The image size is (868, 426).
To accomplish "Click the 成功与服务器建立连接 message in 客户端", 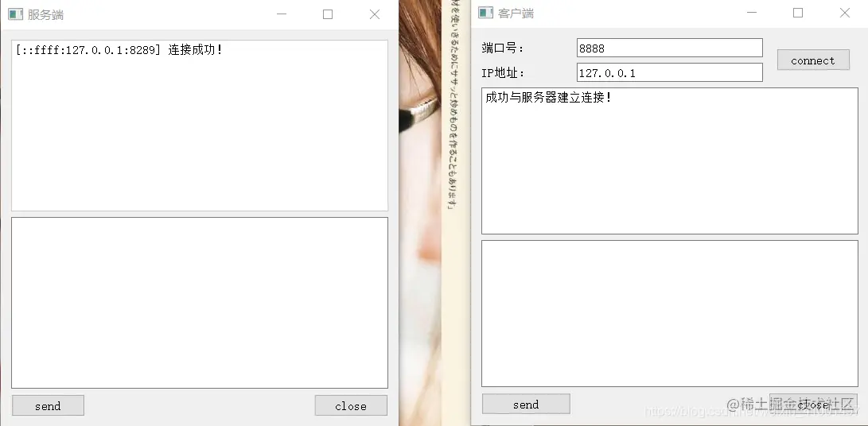I will coord(549,98).
